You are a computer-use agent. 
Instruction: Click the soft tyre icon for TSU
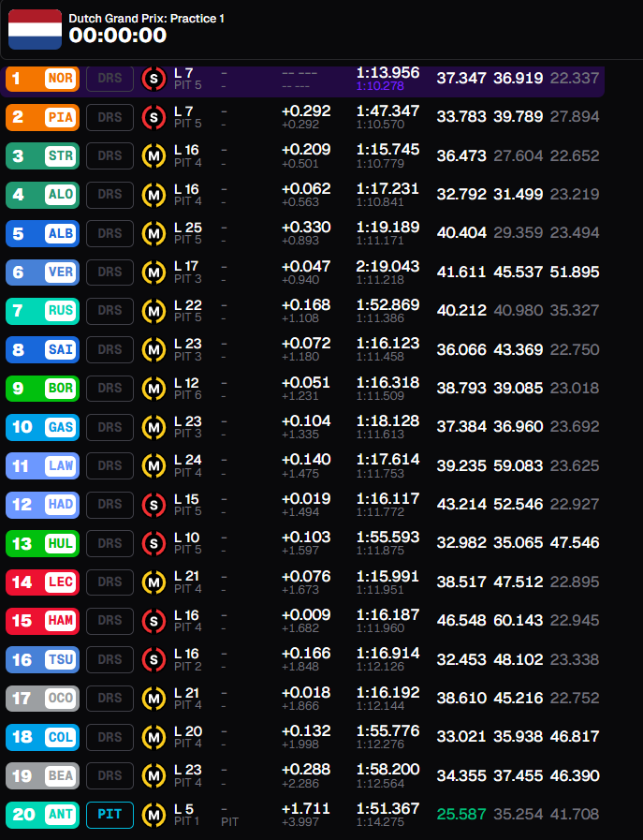(153, 659)
